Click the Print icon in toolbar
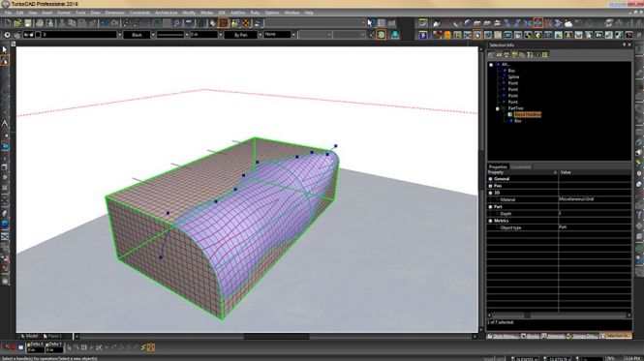Viewport: 644px width, 361px height. click(x=40, y=23)
